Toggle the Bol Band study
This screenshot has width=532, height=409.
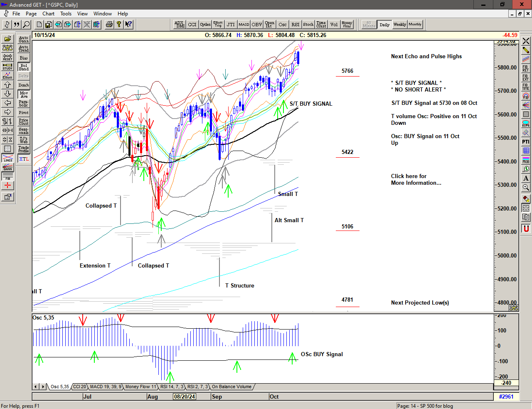point(24,67)
